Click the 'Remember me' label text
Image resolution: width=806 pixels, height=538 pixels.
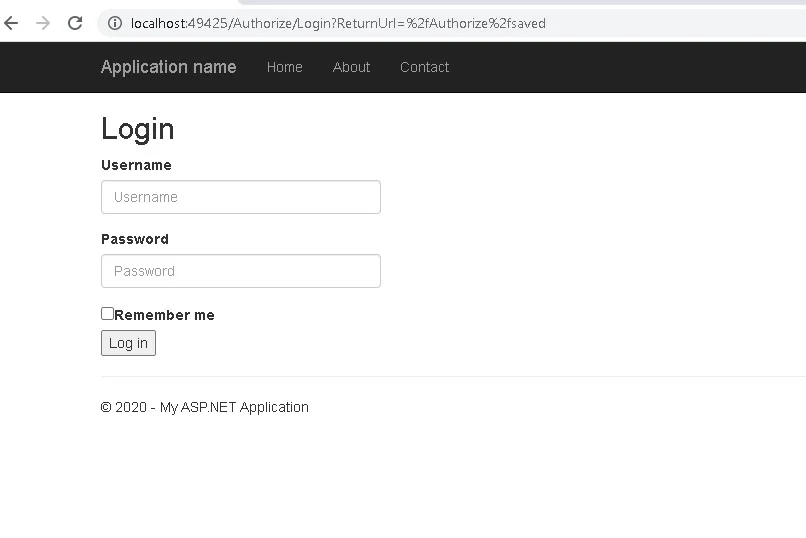(164, 315)
